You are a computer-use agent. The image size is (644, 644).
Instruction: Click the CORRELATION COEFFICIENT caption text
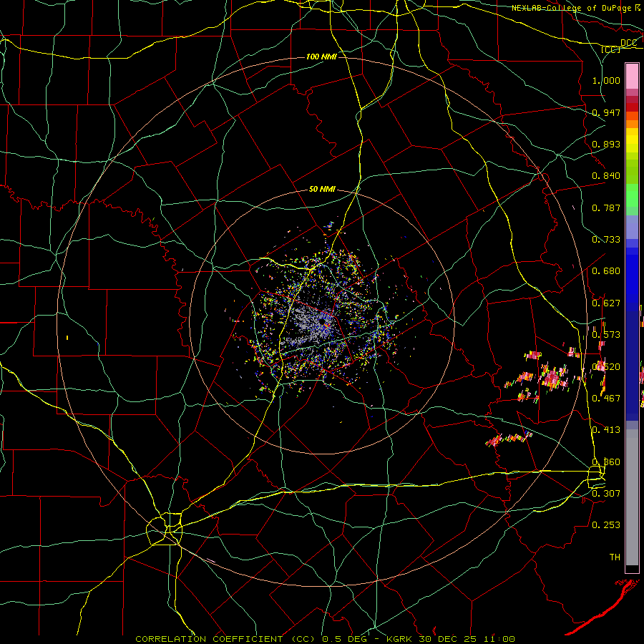[209, 639]
